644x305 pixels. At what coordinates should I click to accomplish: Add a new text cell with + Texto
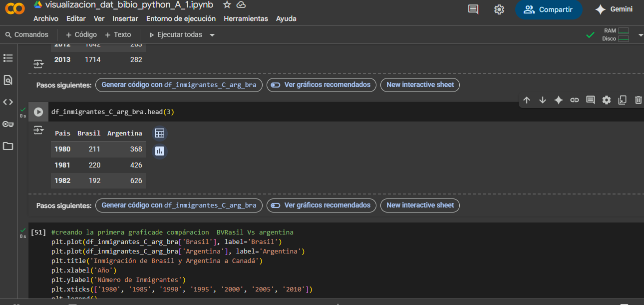coord(118,34)
